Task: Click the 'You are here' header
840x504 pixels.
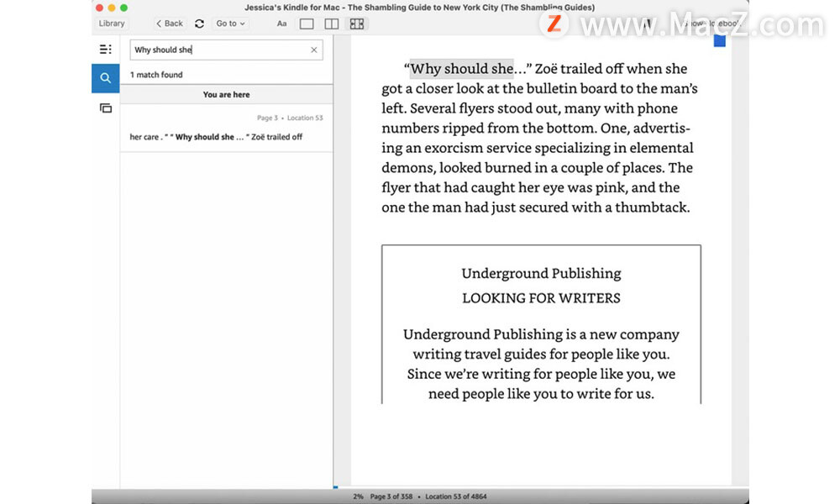Action: (x=226, y=94)
